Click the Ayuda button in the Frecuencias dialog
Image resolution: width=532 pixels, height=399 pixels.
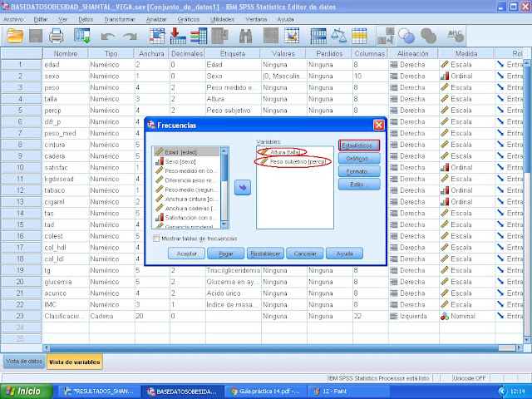(344, 253)
